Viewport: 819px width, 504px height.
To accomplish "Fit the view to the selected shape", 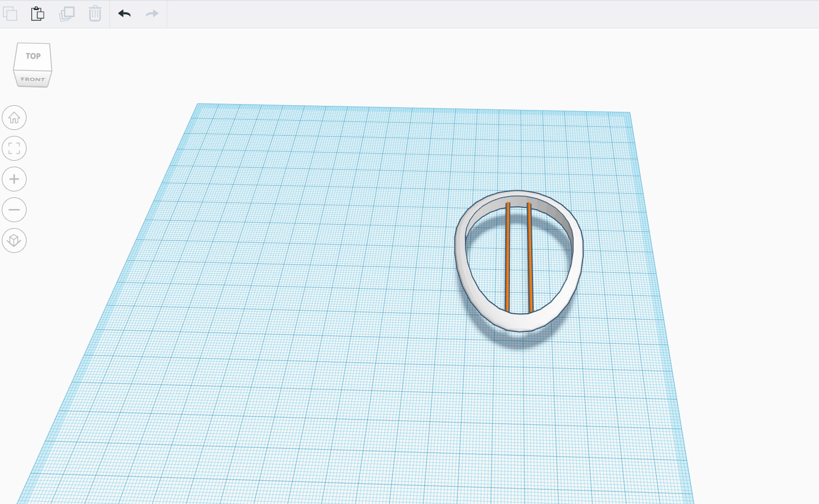I will (x=14, y=148).
